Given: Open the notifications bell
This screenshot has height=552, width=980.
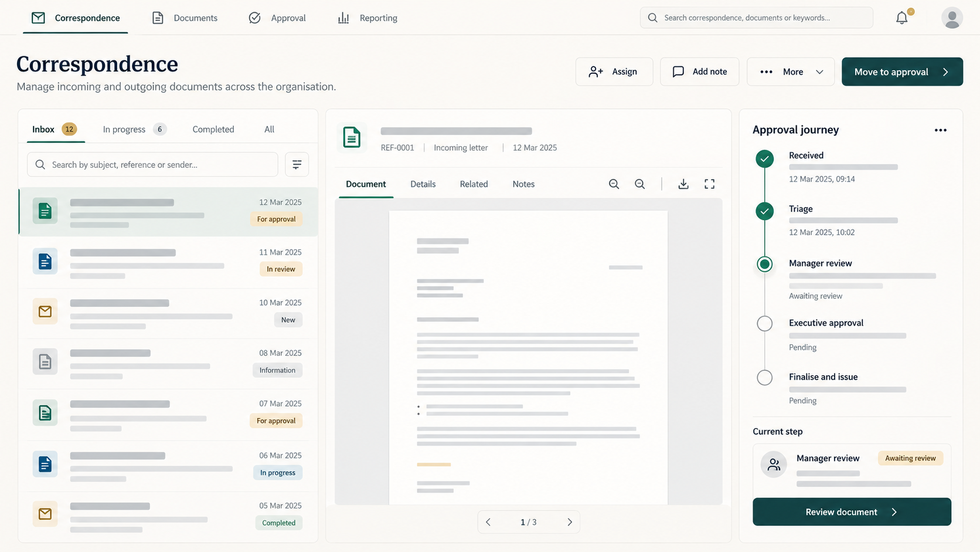Looking at the screenshot, I should [x=901, y=18].
